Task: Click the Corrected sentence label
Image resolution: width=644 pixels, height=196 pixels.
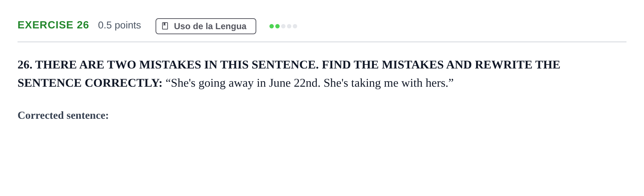Action: click(x=63, y=115)
